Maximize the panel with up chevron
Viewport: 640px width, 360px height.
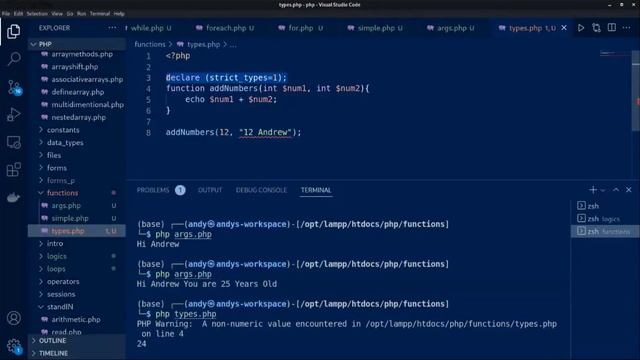pyautogui.click(x=616, y=190)
